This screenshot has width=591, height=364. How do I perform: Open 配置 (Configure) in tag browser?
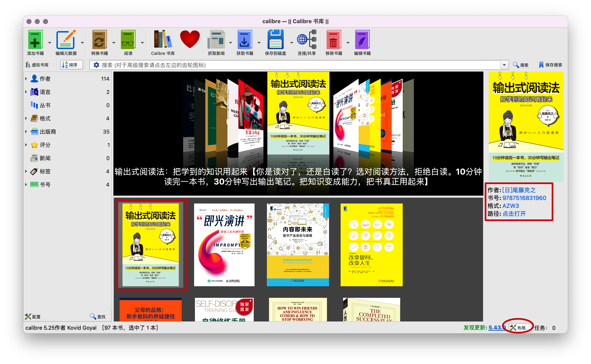tap(33, 317)
